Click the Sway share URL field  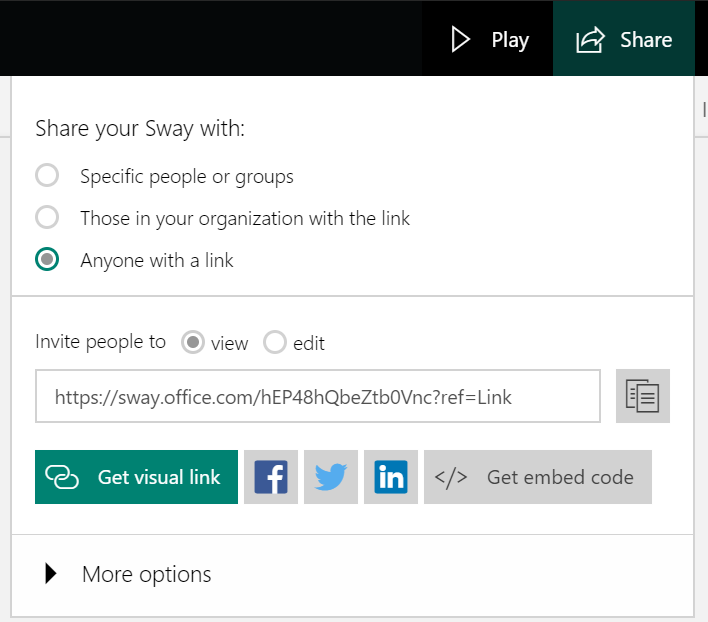coord(318,396)
